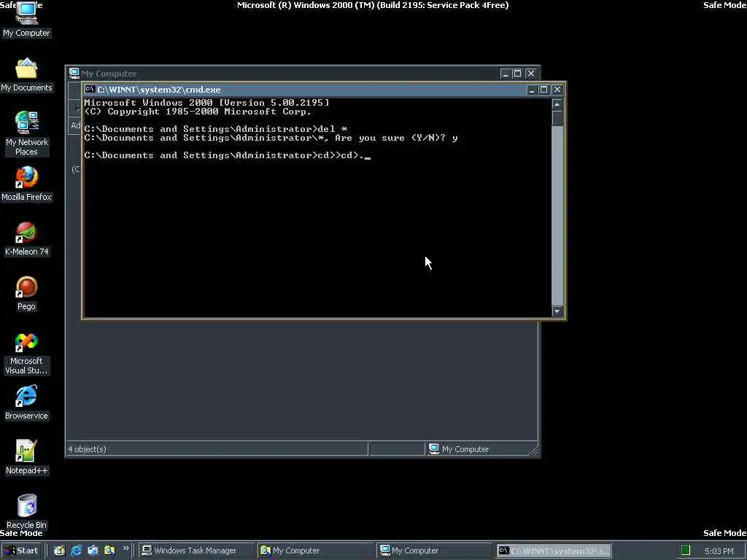Viewport: 747px width, 560px height.
Task: Click 'Are you sure (Y/N)?' prompt line
Action: coord(271,138)
